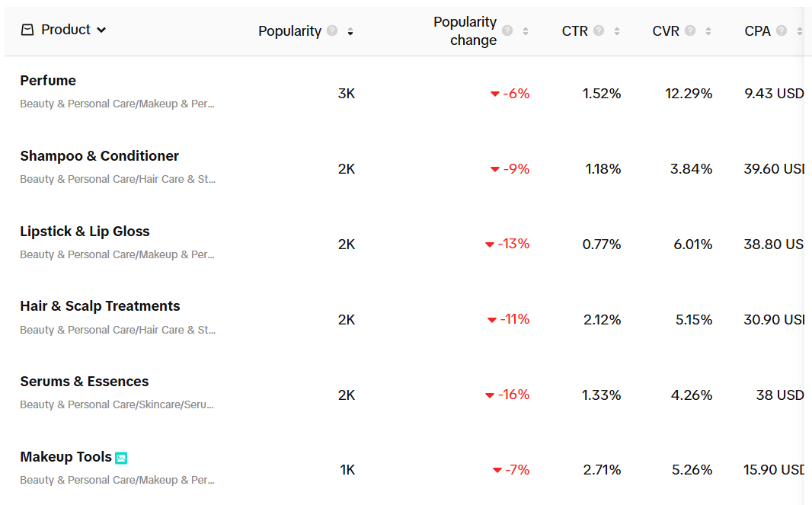Viewport: 812px width, 505px height.
Task: Sort the table by CPA
Action: (799, 31)
